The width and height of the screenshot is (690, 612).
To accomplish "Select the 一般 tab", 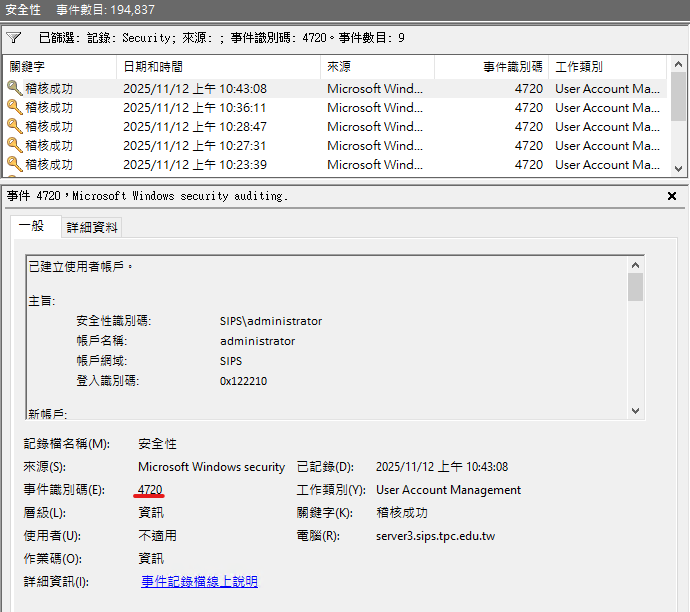I will 32,227.
